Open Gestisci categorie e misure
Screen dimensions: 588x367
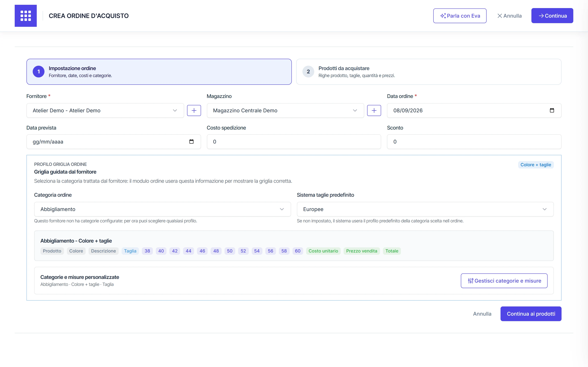tap(504, 281)
